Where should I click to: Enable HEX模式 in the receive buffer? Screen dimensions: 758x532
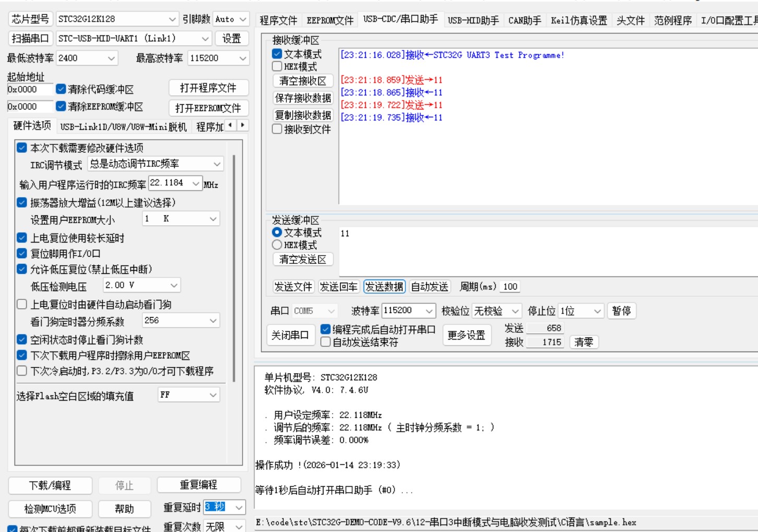[276, 65]
